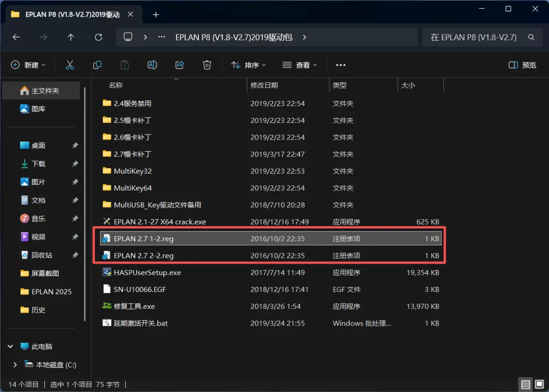Expand 本地磁盘 (C:) tree node

(15, 365)
